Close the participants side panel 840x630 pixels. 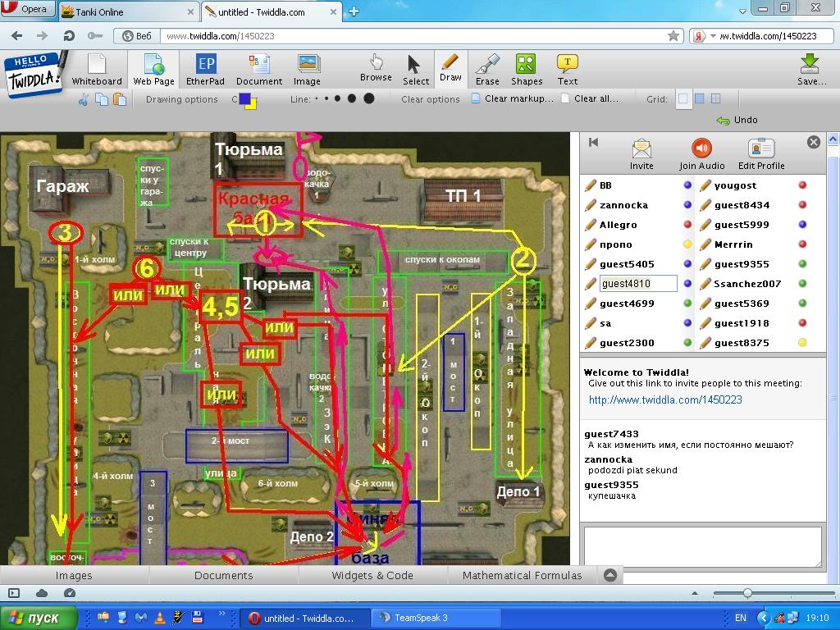[x=813, y=142]
